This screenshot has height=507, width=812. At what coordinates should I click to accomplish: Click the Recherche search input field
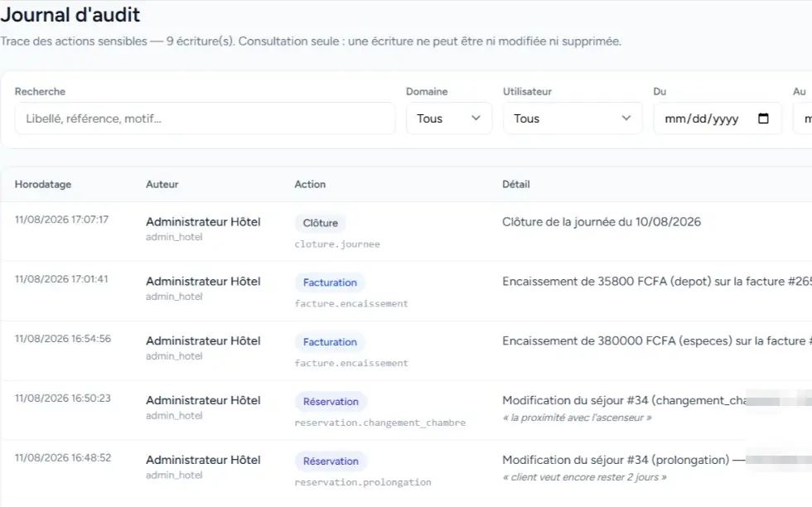[205, 118]
